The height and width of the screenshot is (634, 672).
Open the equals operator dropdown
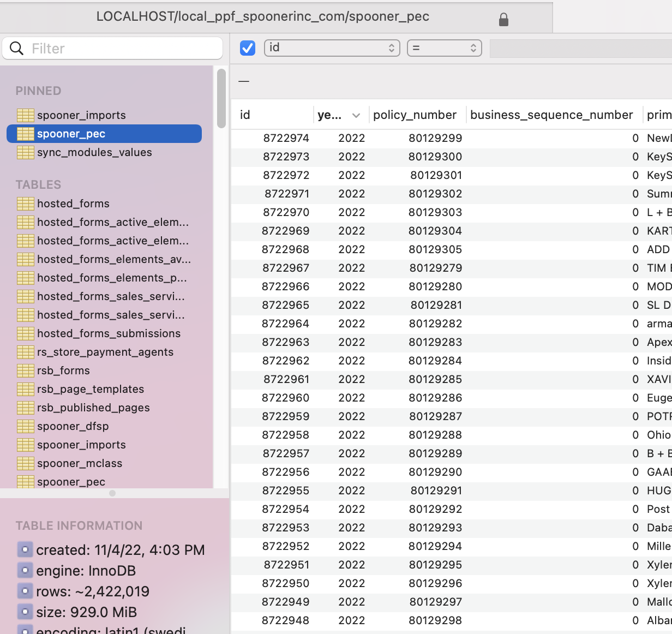[444, 48]
